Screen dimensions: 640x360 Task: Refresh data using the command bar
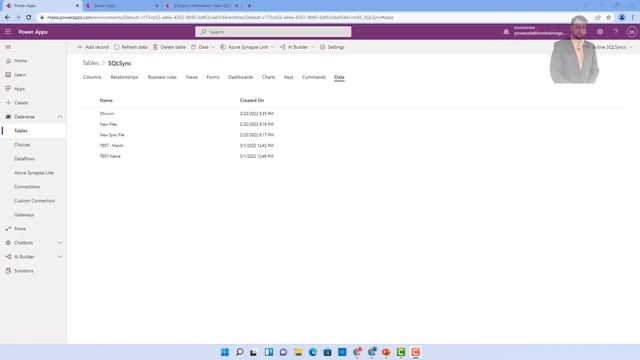(130, 47)
